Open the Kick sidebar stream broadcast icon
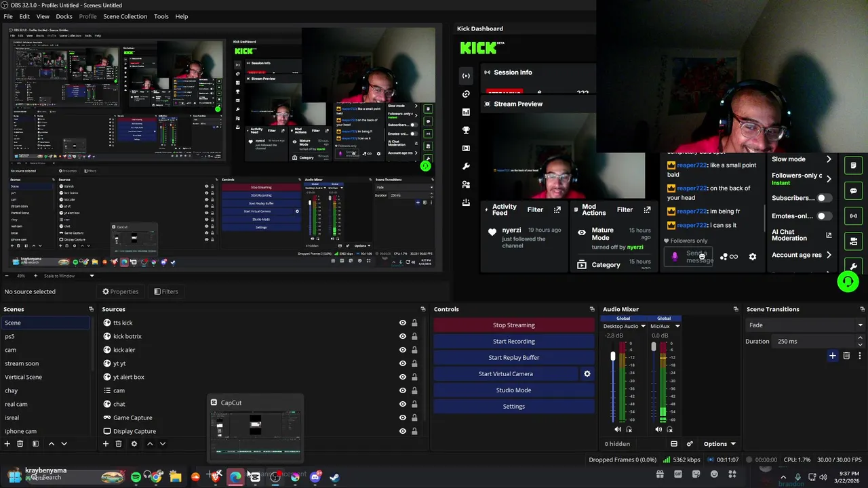Viewport: 868px width, 488px height. pyautogui.click(x=466, y=76)
